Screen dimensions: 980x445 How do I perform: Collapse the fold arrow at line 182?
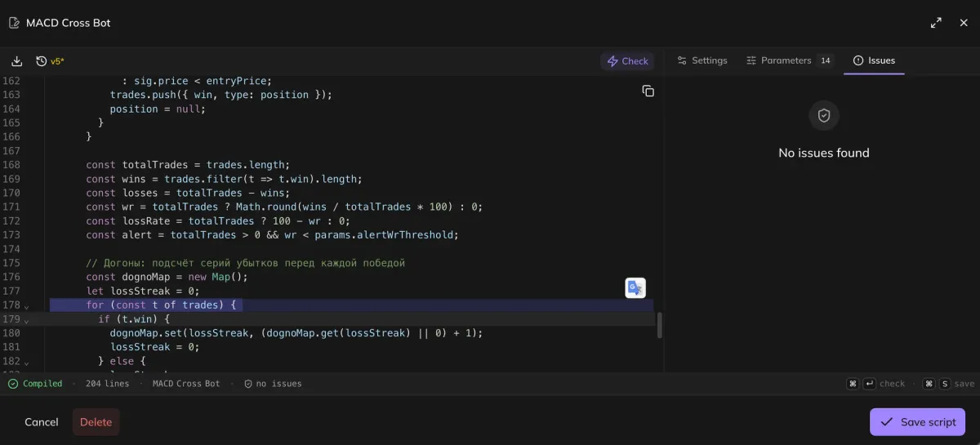coord(27,363)
